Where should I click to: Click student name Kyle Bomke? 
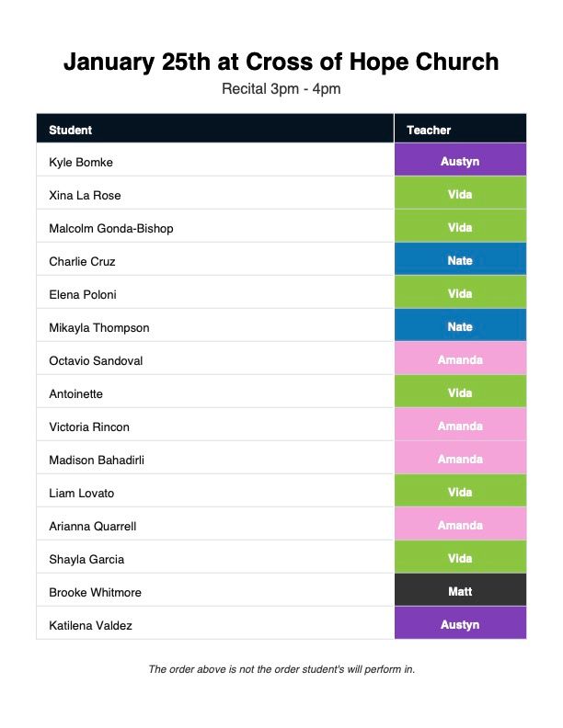point(81,162)
